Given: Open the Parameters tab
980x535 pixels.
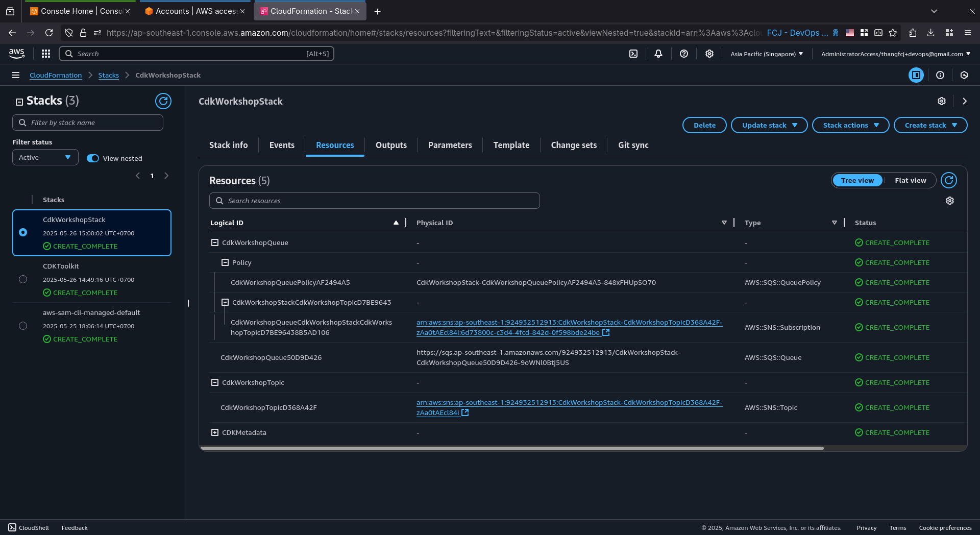Looking at the screenshot, I should click(x=450, y=145).
